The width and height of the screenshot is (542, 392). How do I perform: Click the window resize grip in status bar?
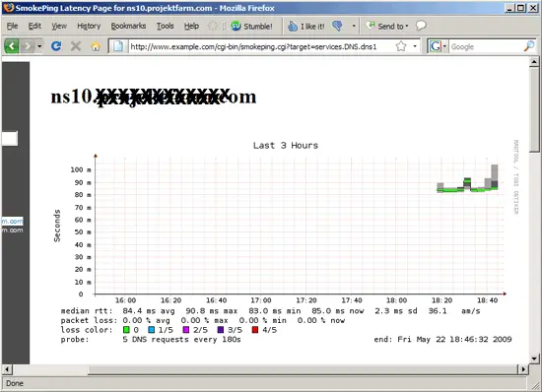coord(536,385)
